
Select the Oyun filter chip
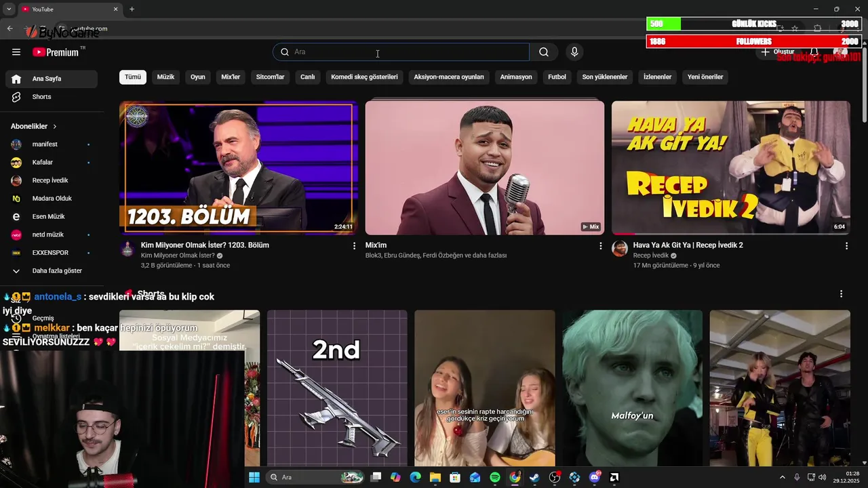(198, 77)
